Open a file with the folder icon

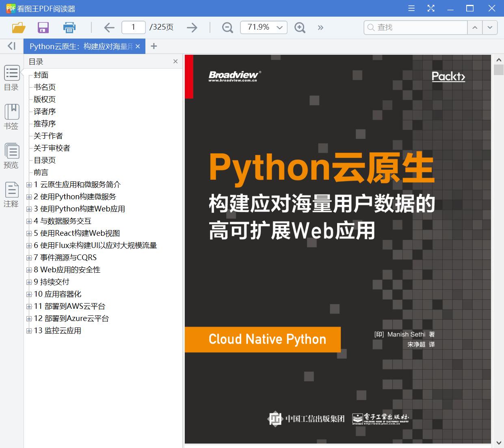[x=19, y=28]
